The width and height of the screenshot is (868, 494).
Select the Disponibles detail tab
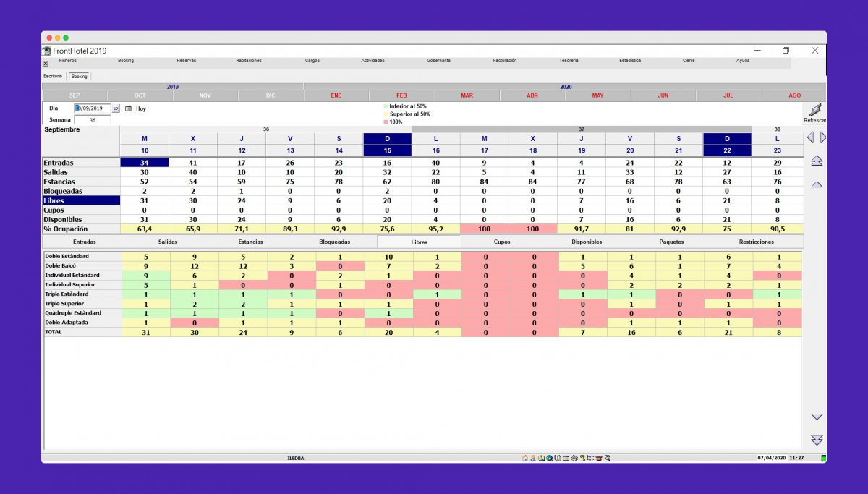coord(587,242)
